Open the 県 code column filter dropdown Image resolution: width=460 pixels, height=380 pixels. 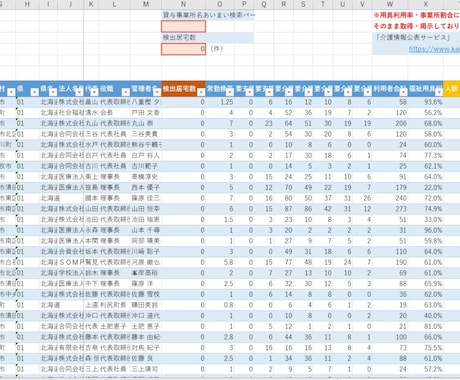point(35,92)
